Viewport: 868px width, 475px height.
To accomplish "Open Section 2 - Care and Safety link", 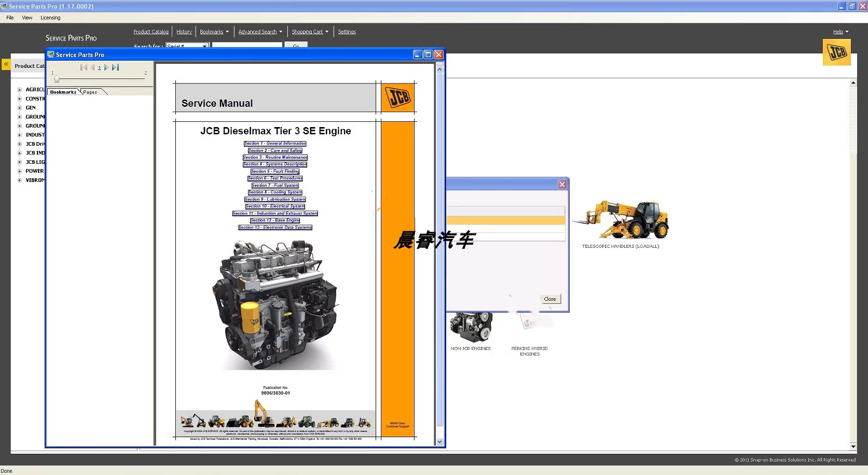I will (275, 150).
